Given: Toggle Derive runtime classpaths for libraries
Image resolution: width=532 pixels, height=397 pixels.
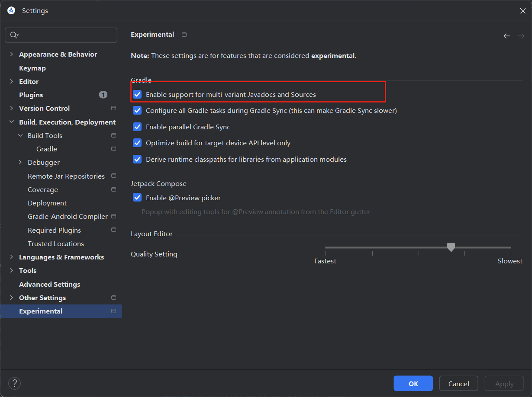Looking at the screenshot, I should [x=137, y=159].
